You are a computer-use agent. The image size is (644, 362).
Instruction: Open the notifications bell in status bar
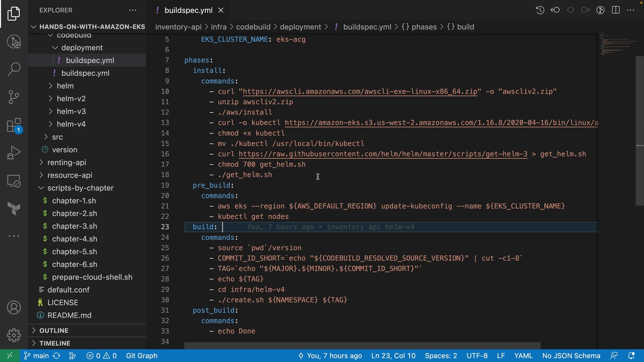[631, 356]
